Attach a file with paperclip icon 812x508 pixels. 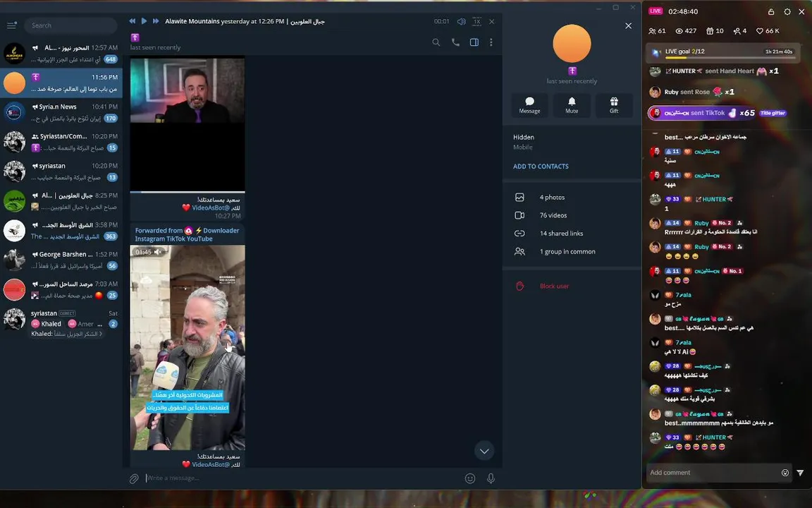tap(134, 478)
